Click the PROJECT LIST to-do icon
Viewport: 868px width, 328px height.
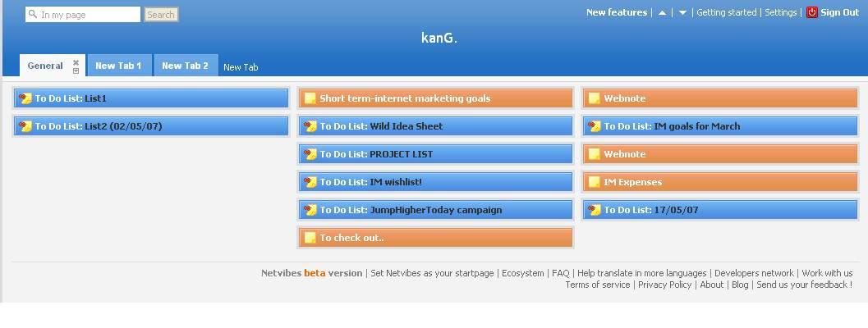coord(310,154)
